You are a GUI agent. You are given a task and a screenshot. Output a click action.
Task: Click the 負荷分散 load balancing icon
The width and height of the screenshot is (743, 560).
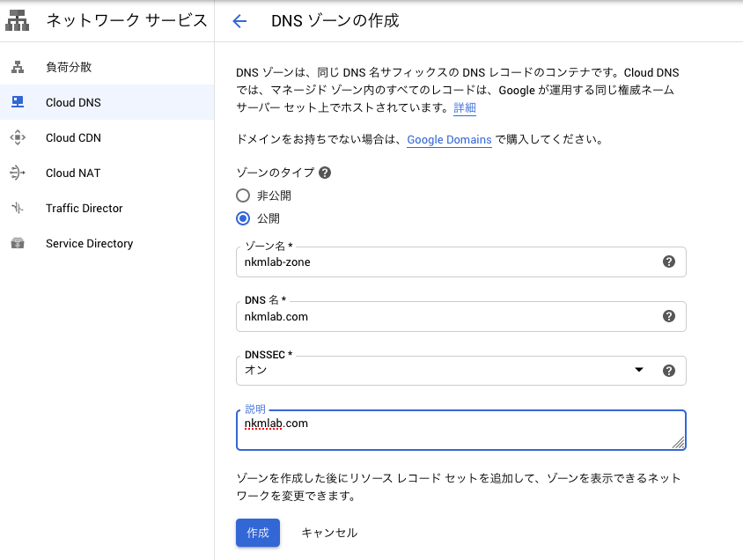[x=18, y=67]
